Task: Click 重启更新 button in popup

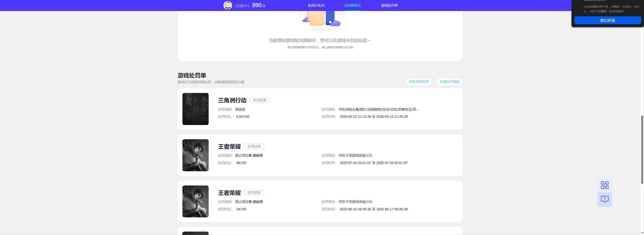Action: [608, 20]
